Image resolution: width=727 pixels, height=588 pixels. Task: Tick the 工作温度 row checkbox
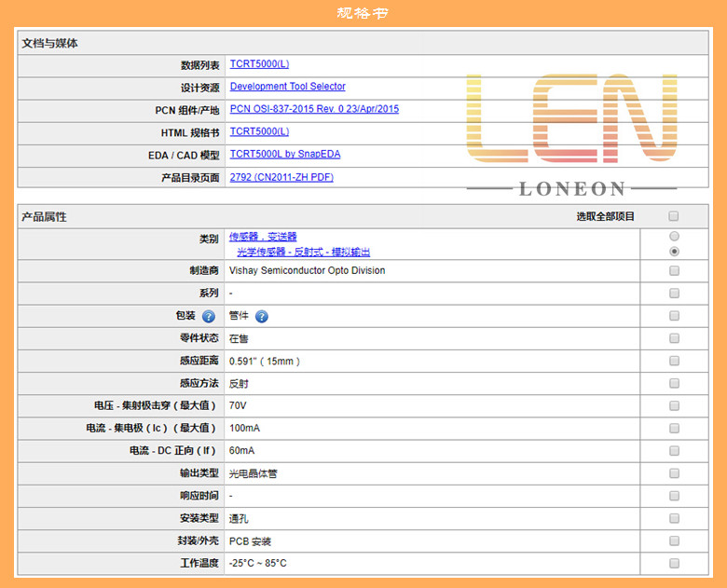pyautogui.click(x=674, y=563)
